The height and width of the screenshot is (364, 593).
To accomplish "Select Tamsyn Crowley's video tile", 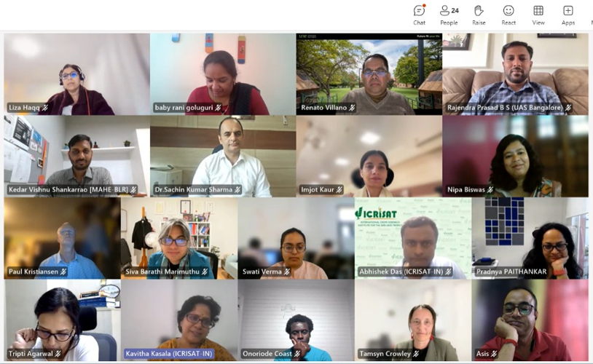I will (413, 320).
